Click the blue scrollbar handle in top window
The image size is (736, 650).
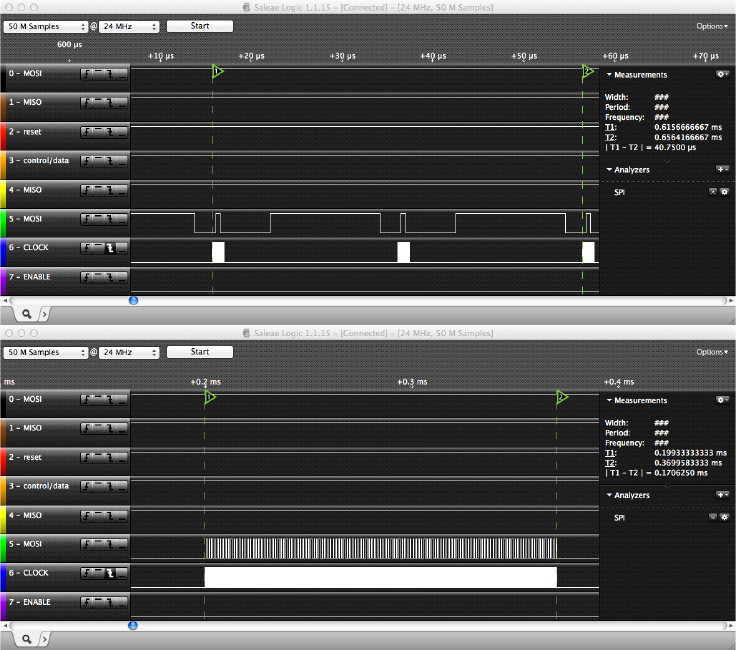(x=133, y=300)
